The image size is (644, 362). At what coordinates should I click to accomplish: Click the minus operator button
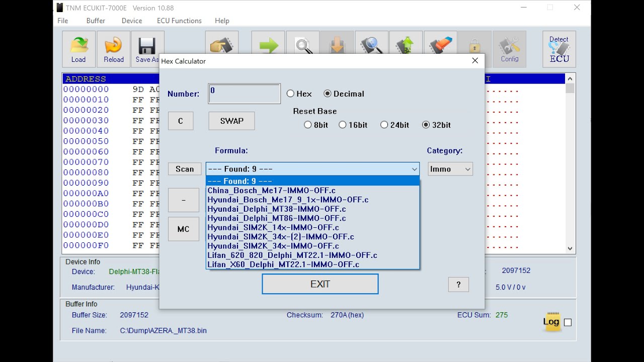coord(183,200)
